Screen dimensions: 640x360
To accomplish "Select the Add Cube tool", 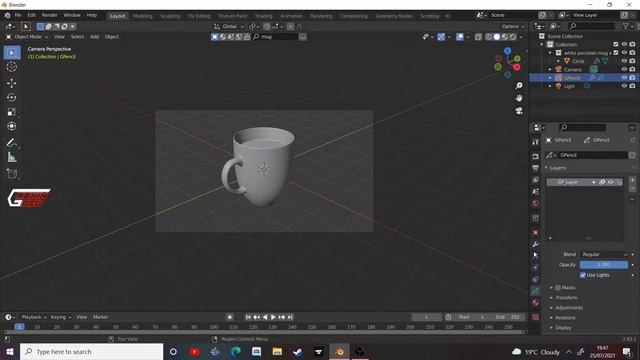I will click(12, 173).
